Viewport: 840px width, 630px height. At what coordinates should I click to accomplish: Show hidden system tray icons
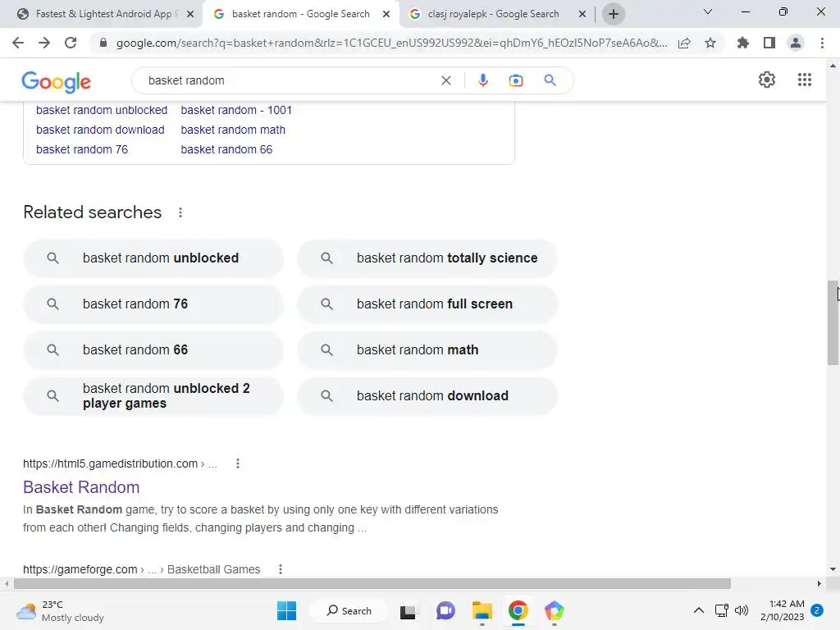(x=699, y=610)
